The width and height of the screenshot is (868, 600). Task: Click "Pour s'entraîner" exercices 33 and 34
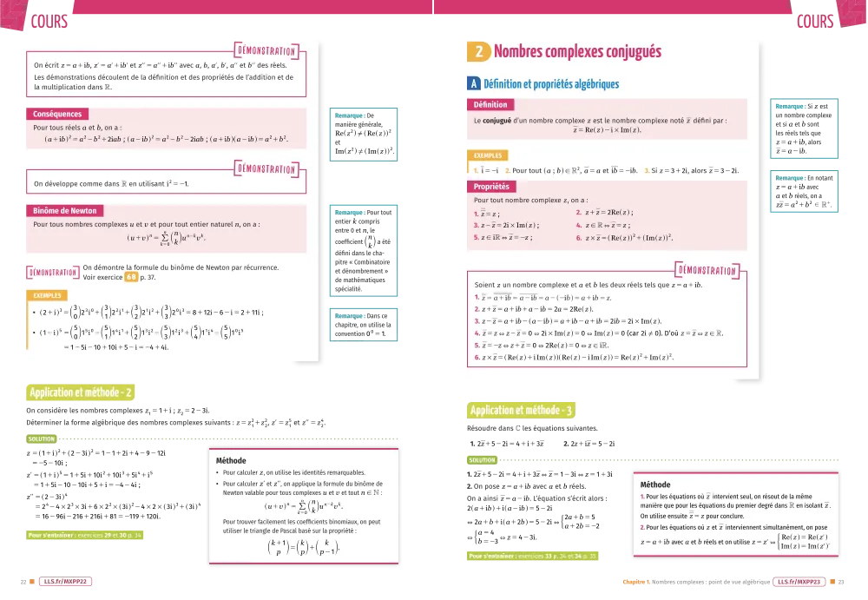click(x=532, y=556)
